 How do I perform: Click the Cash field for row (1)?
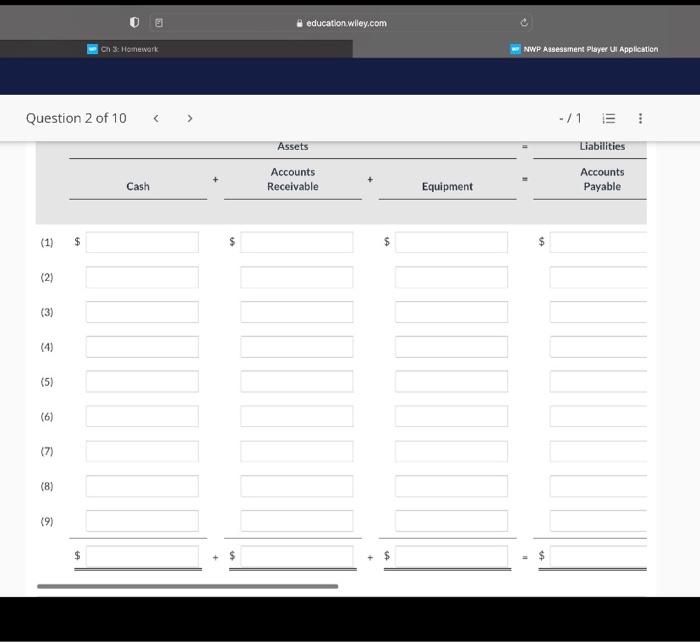142,242
